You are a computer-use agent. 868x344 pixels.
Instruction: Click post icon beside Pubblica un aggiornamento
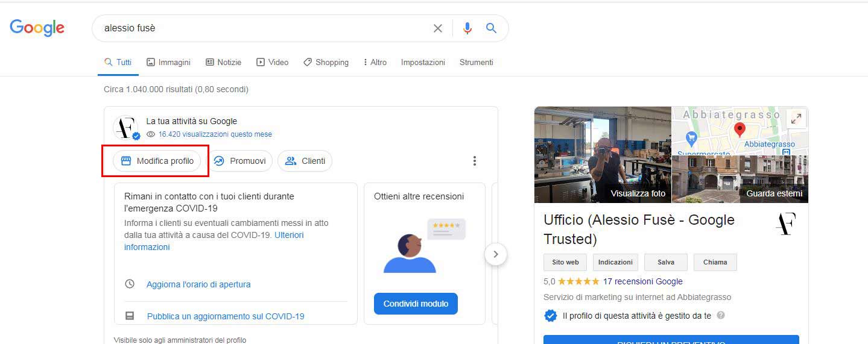click(x=130, y=316)
